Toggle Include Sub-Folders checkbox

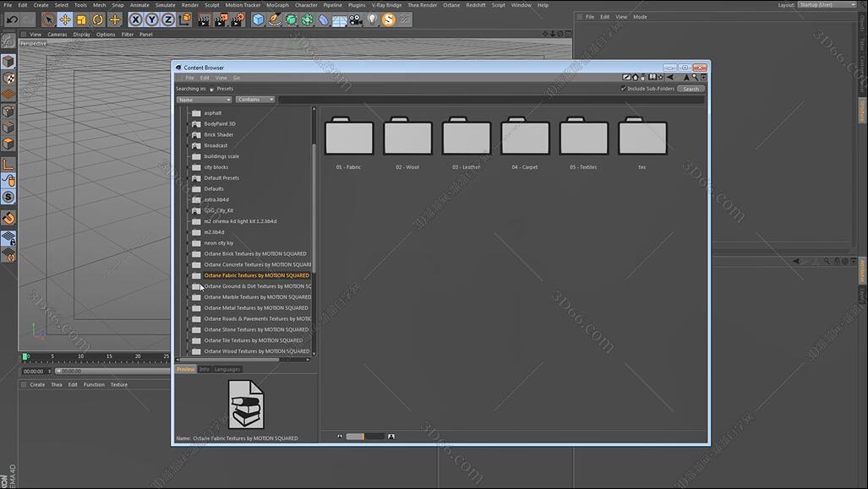pyautogui.click(x=624, y=89)
